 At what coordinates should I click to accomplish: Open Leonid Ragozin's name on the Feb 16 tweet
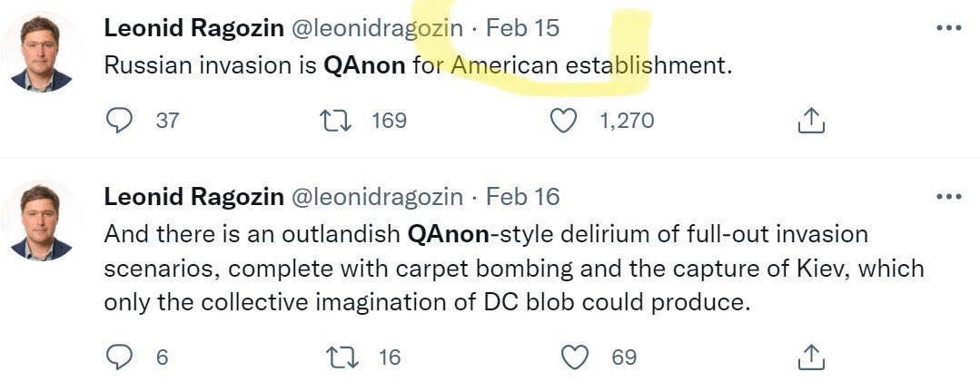pos(193,197)
